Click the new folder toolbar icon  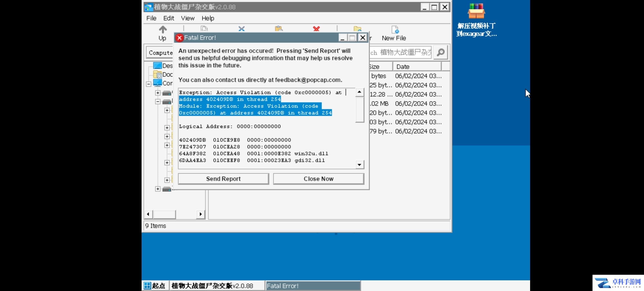pyautogui.click(x=357, y=28)
